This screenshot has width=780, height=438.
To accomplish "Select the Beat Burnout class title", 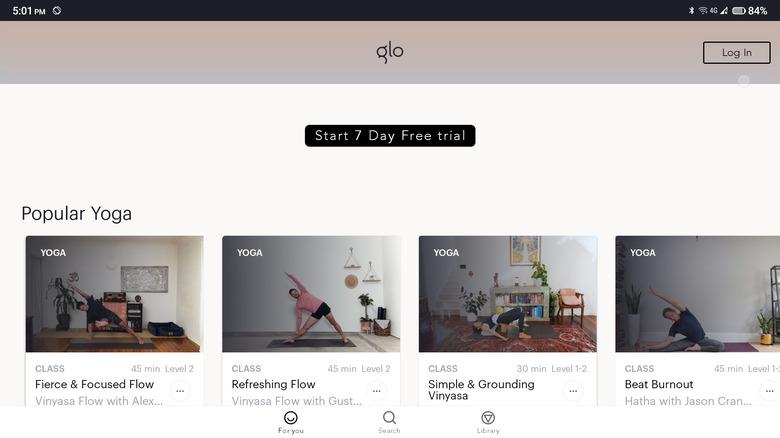I will (x=659, y=384).
